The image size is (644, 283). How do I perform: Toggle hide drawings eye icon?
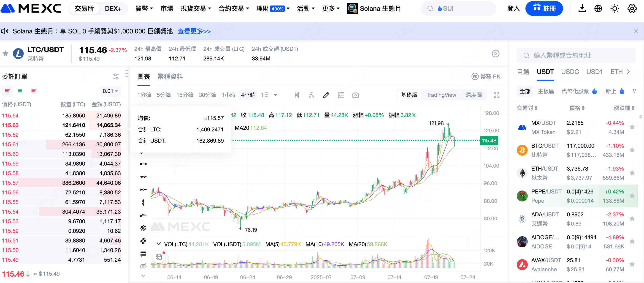coord(143,266)
